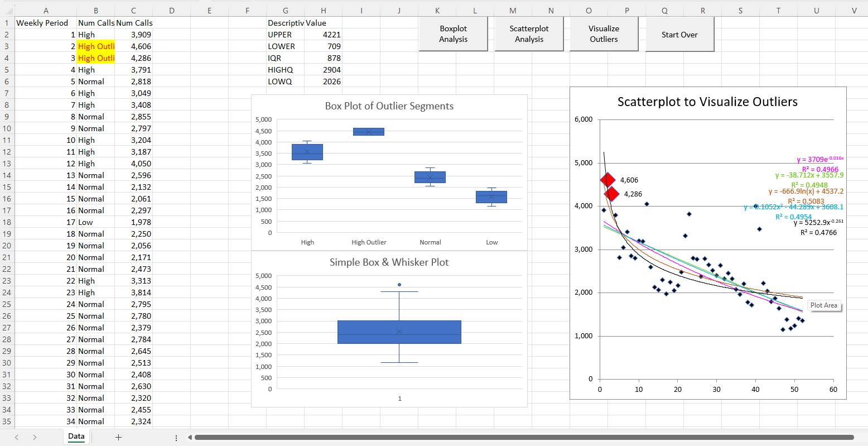
Task: Select the highlighted High Outlier cell in B3
Action: coord(96,46)
